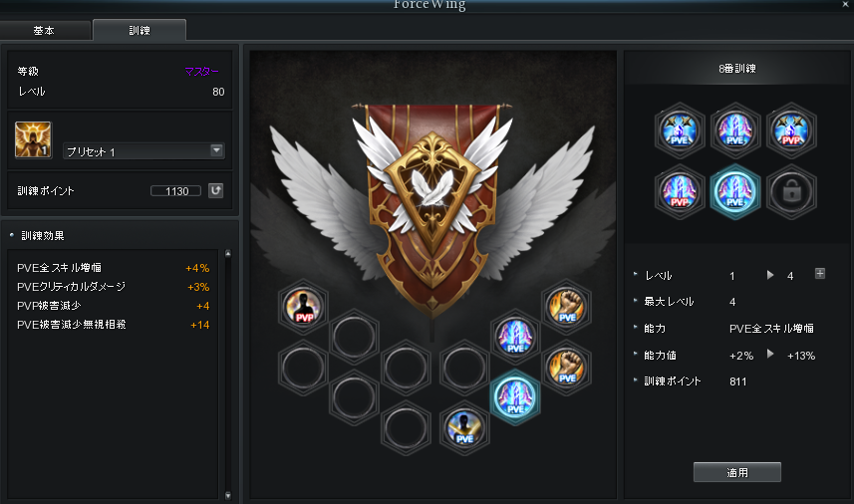Reset training points with the refresh icon
The height and width of the screenshot is (504, 854).
point(215,190)
